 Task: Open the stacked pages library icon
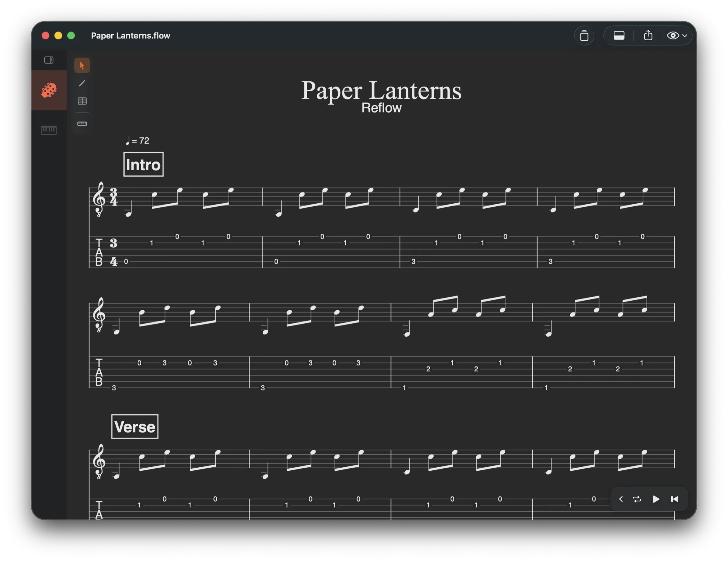pos(584,36)
